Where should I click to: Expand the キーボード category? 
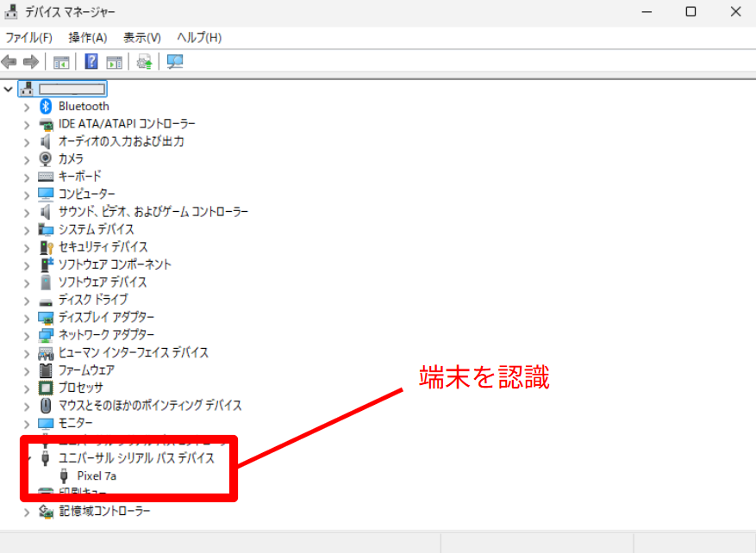[27, 177]
